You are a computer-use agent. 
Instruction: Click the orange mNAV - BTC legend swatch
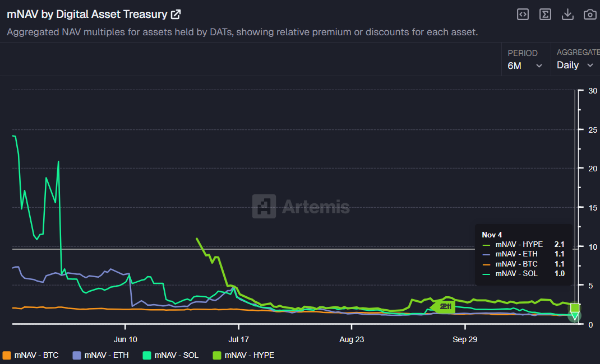click(x=7, y=355)
